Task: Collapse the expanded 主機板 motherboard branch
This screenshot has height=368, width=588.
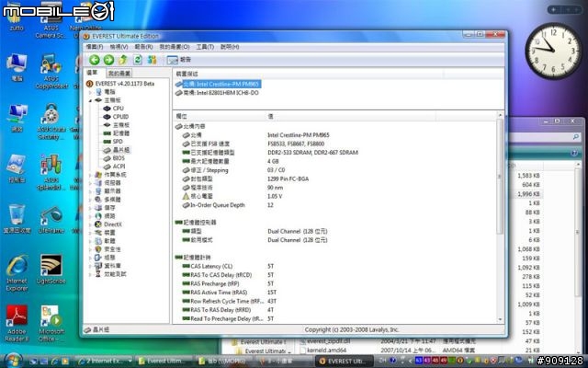Action: click(x=90, y=100)
